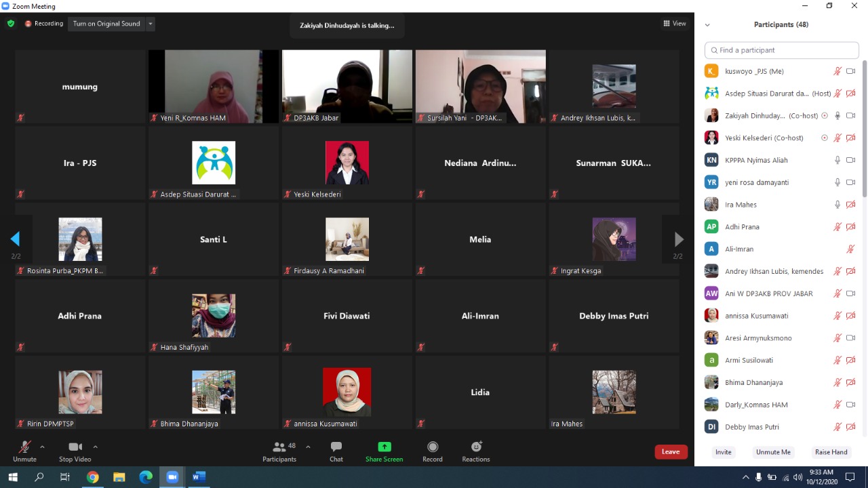Click Adhi Prana muted mic icon in list

(x=837, y=227)
